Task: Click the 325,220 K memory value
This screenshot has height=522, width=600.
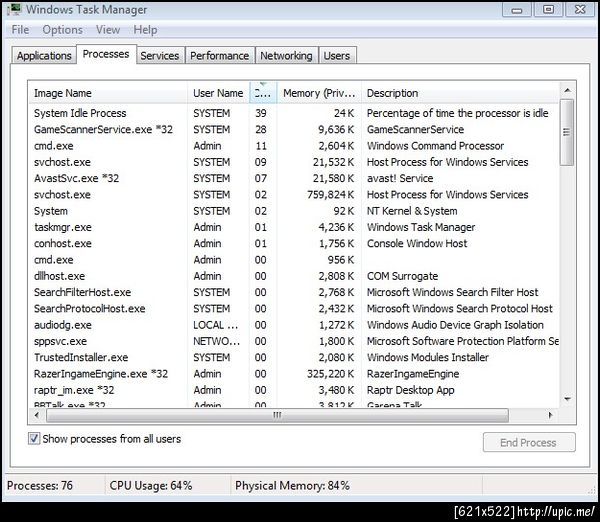Action: 331,374
